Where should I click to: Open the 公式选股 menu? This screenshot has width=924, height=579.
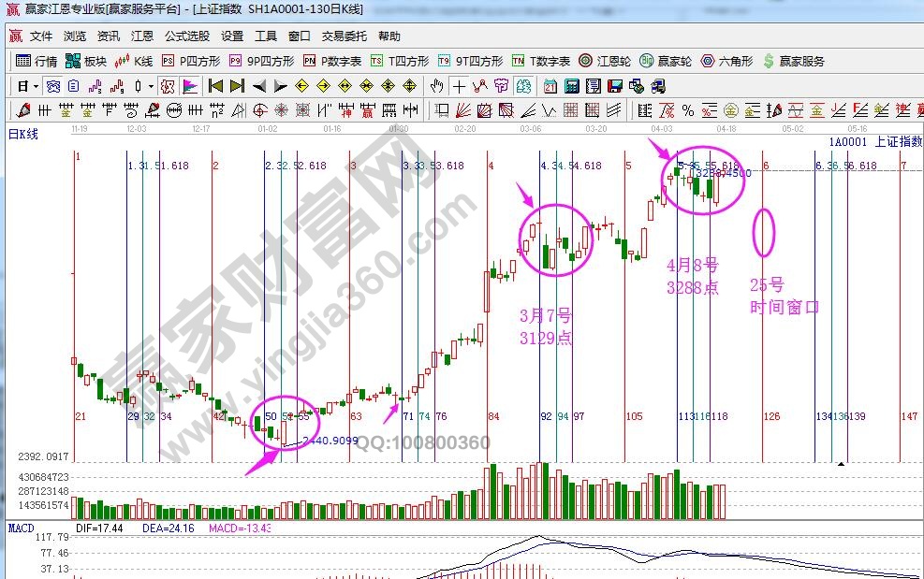[187, 36]
